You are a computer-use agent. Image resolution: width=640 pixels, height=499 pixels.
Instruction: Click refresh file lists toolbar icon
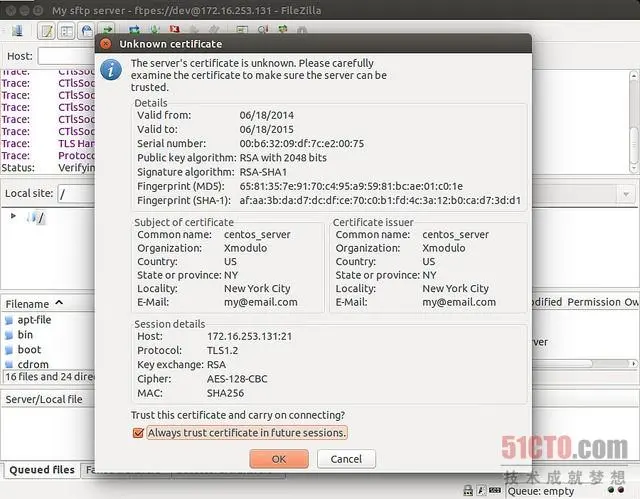click(x=134, y=29)
